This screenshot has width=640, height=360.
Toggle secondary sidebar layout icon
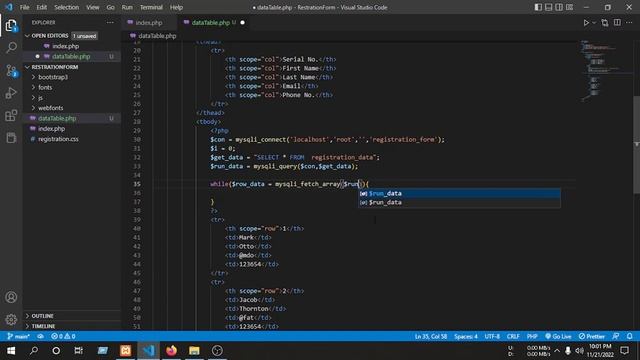point(559,7)
